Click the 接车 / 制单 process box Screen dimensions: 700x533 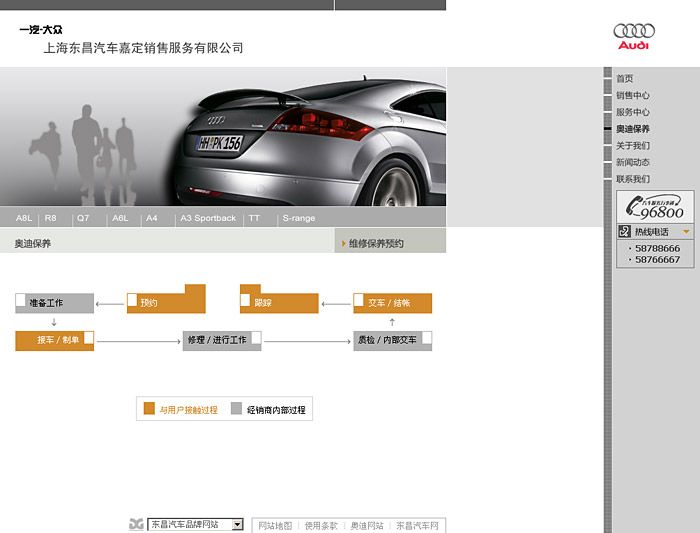coord(54,341)
